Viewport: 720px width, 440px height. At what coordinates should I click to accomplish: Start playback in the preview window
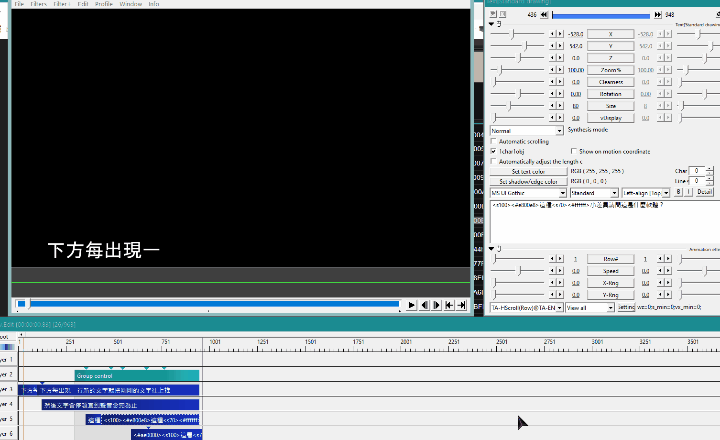(x=411, y=305)
